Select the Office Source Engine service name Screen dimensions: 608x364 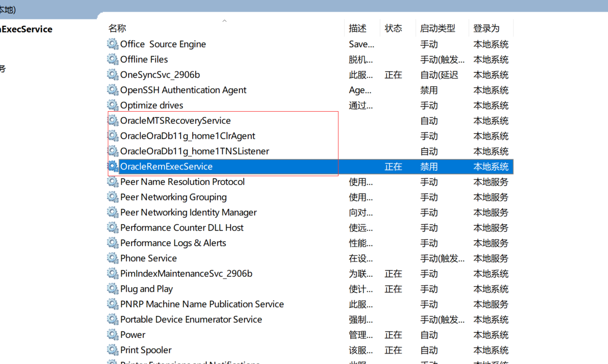coord(163,44)
